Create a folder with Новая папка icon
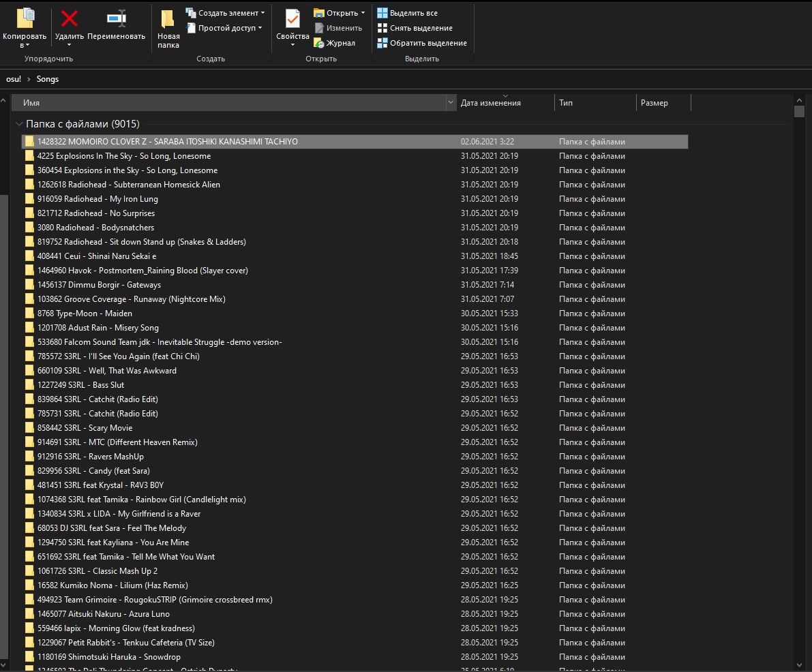This screenshot has width=812, height=672. pos(167,18)
